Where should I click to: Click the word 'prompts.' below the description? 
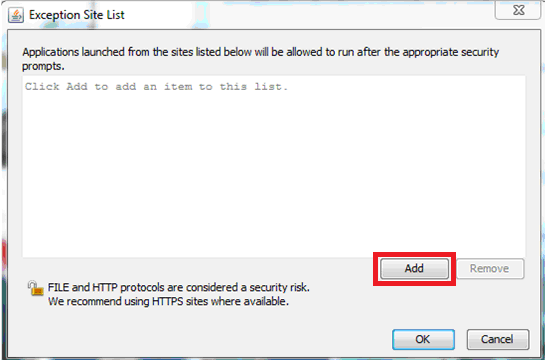[x=43, y=66]
